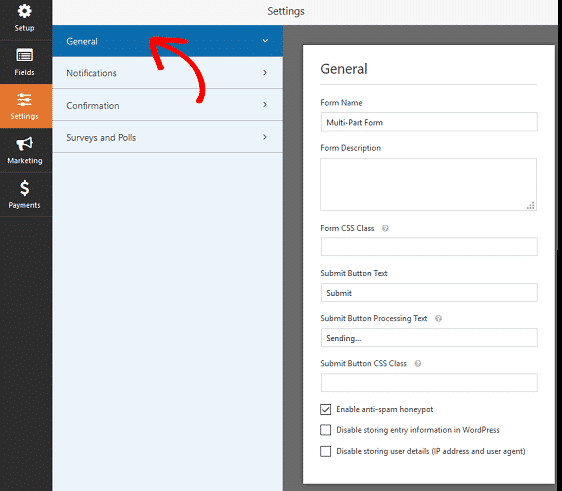
Task: Open the Fields panel icon
Action: click(x=24, y=56)
